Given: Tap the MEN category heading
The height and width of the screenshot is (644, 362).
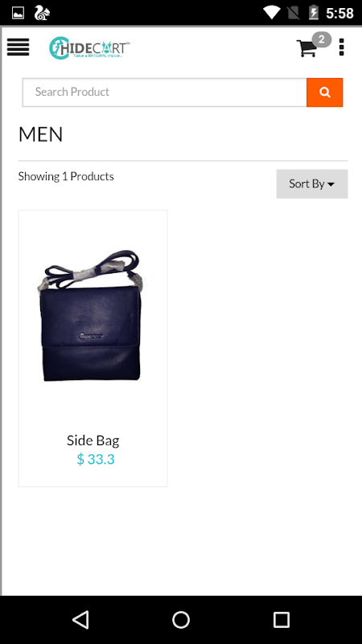Looking at the screenshot, I should (41, 134).
